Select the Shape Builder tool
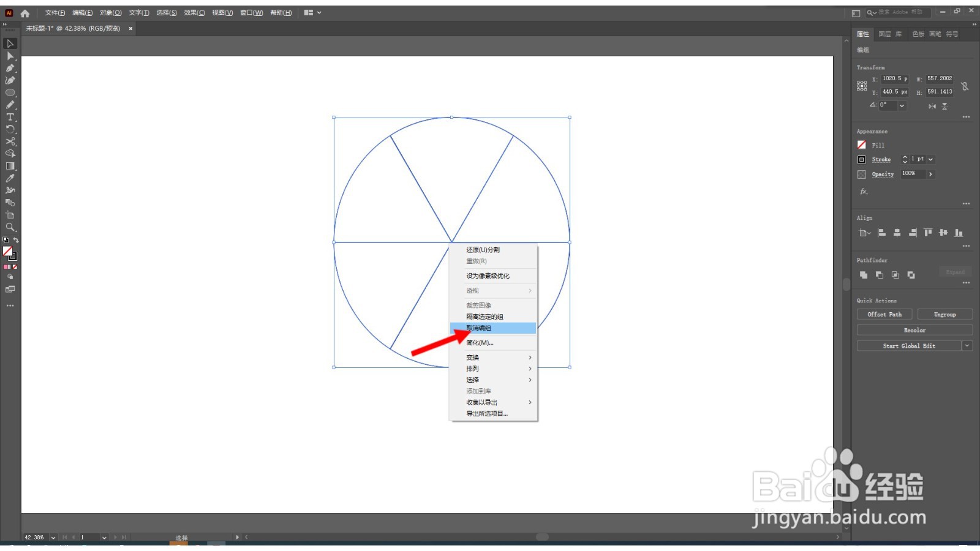 click(x=10, y=154)
